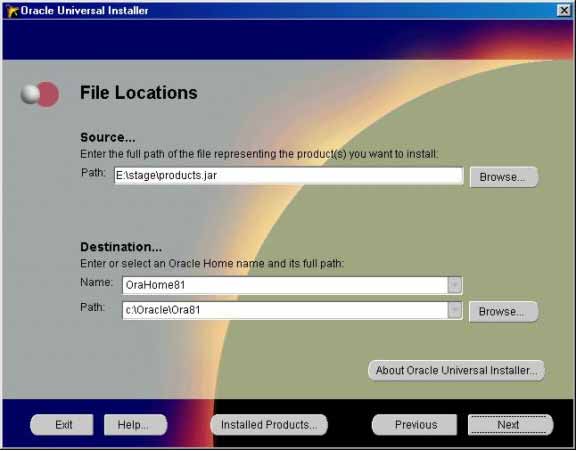This screenshot has width=576, height=451.
Task: Click Browse next to Destination path
Action: coord(503,311)
